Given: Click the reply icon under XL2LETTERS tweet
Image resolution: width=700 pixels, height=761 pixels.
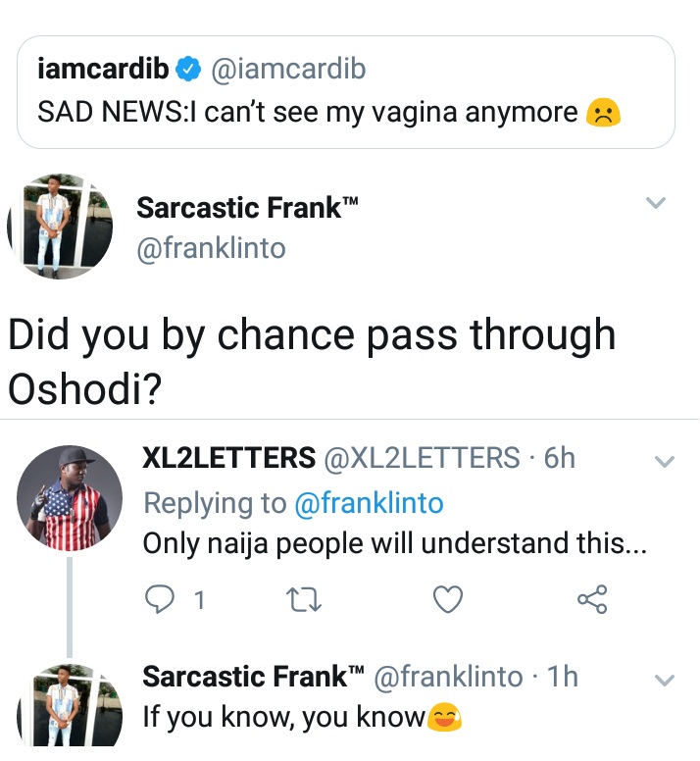Looking at the screenshot, I should 157,598.
